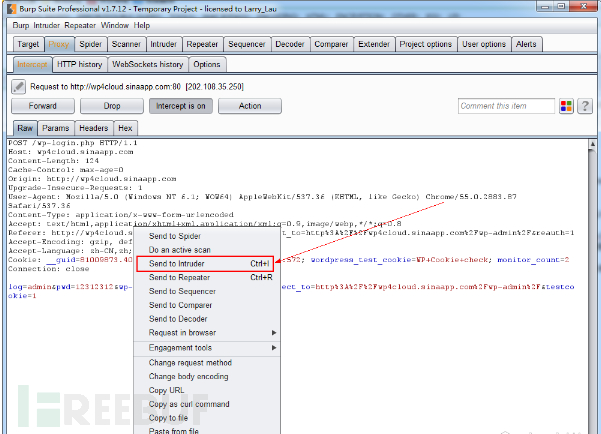
Task: Open the Repeater menu in menu bar
Action: click(x=80, y=25)
